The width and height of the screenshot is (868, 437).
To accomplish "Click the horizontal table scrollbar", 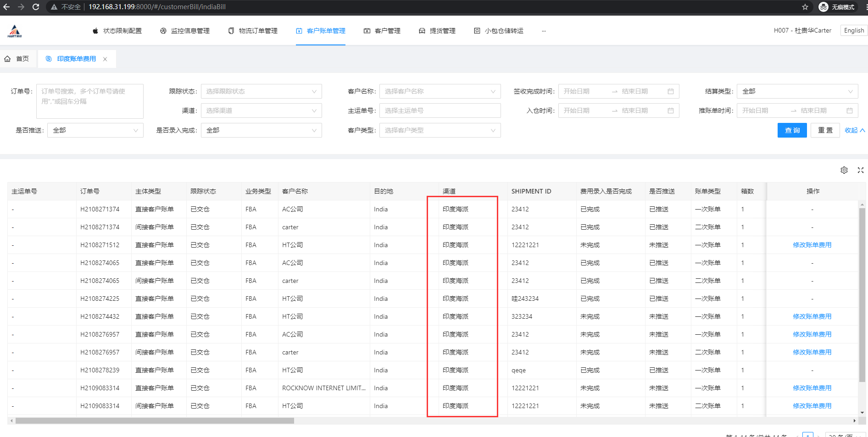I will 155,420.
